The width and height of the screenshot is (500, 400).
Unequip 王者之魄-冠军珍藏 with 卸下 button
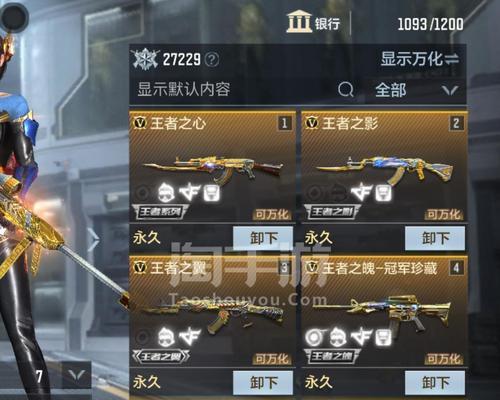coord(435,382)
